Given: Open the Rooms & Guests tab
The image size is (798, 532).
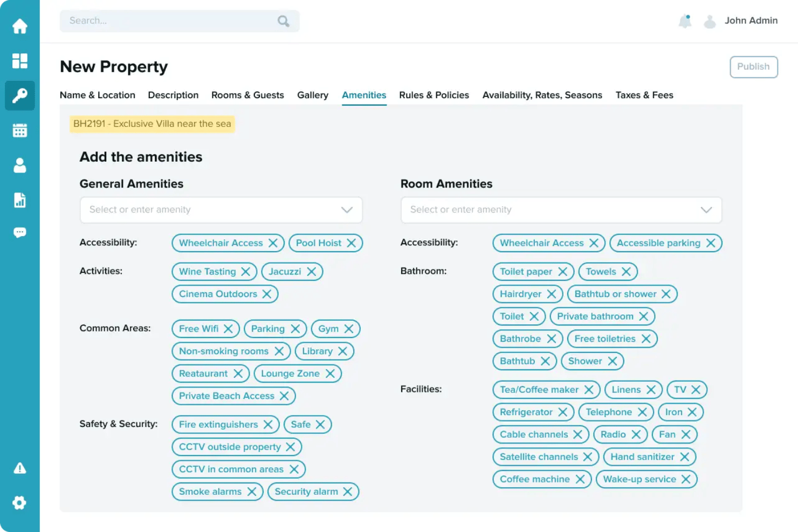Looking at the screenshot, I should tap(247, 95).
